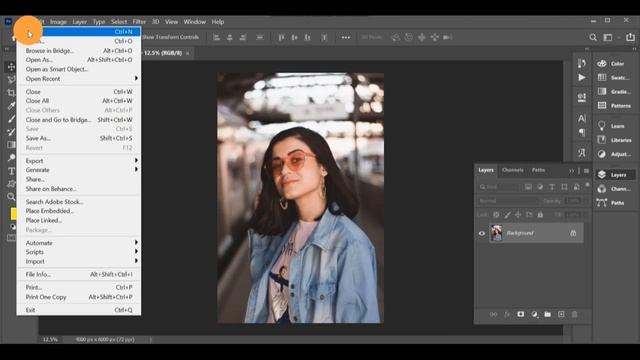
Task: Click the share image icon at top right
Action: pyautogui.click(x=630, y=37)
